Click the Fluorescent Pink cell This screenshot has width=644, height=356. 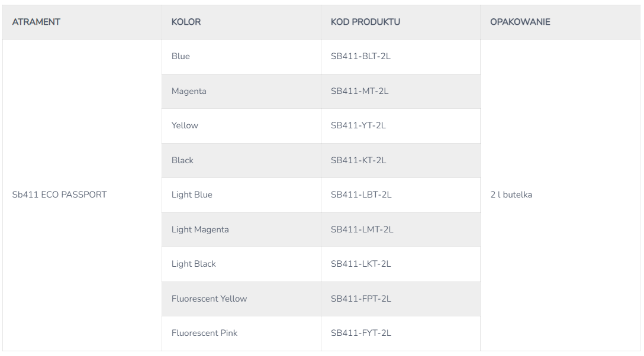pyautogui.click(x=204, y=333)
